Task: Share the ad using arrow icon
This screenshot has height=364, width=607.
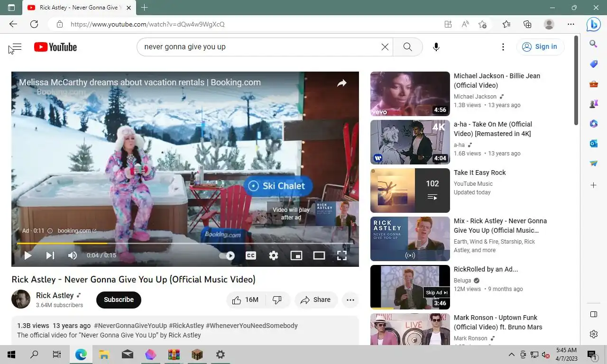Action: (342, 83)
